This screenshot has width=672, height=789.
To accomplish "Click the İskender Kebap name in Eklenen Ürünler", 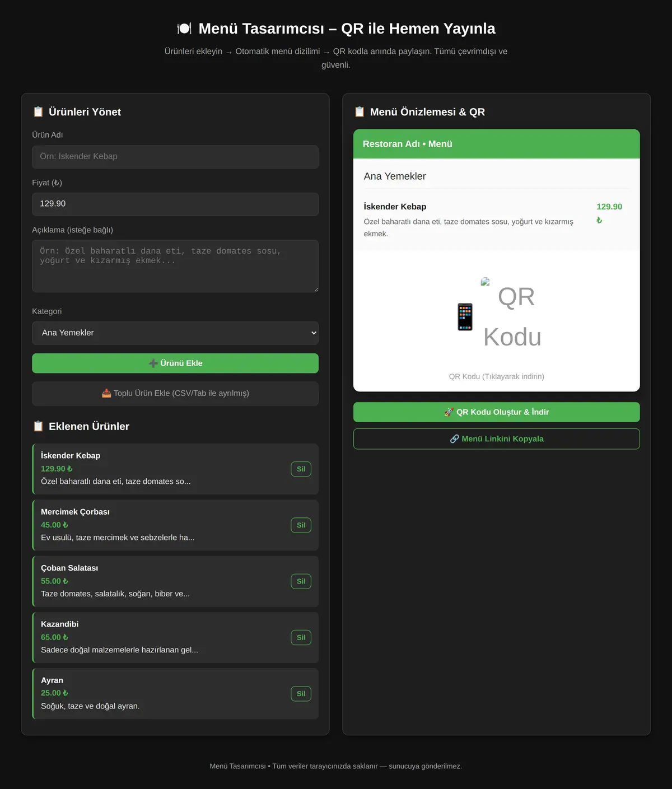I will point(71,455).
